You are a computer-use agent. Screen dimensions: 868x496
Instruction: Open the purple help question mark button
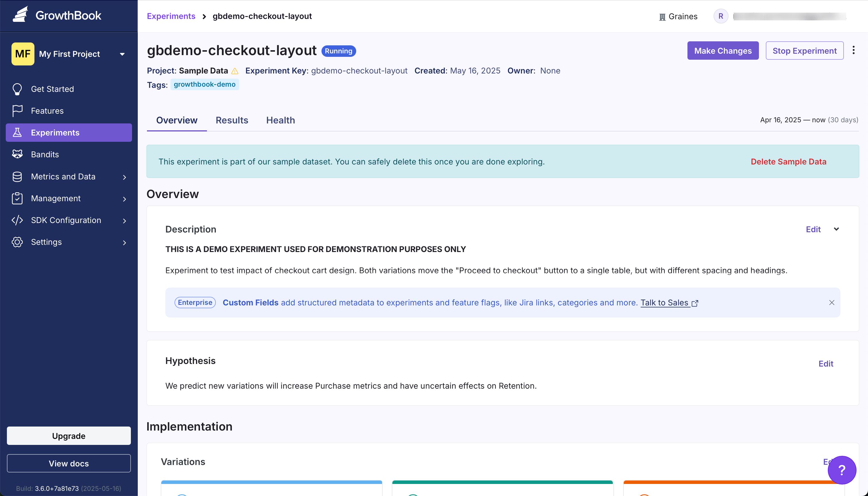tap(842, 470)
